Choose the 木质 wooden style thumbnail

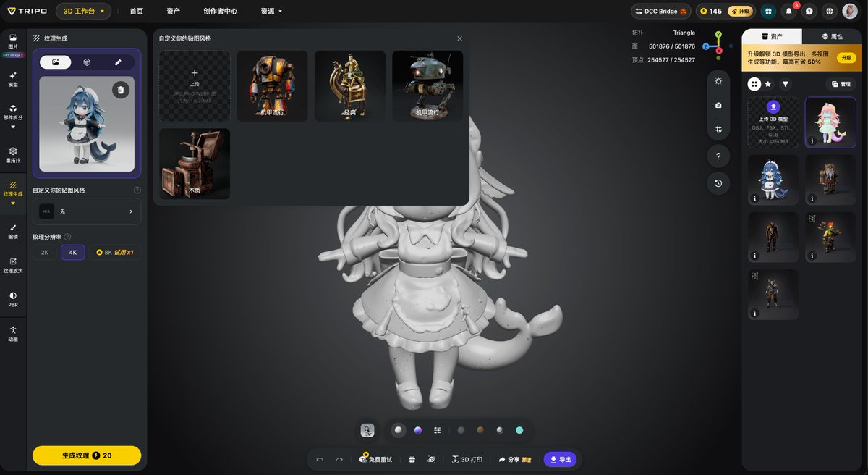[195, 164]
